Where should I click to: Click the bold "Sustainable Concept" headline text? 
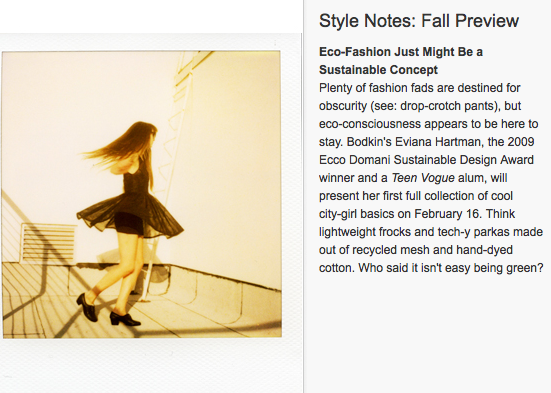pos(378,70)
